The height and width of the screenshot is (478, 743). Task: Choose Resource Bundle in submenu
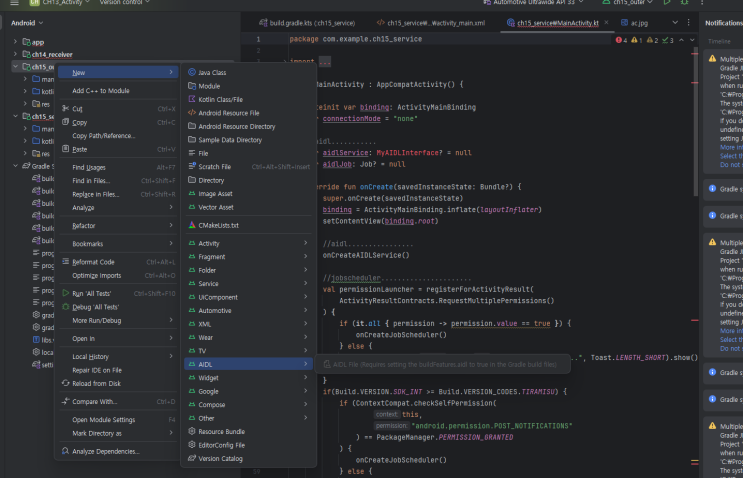(221, 431)
